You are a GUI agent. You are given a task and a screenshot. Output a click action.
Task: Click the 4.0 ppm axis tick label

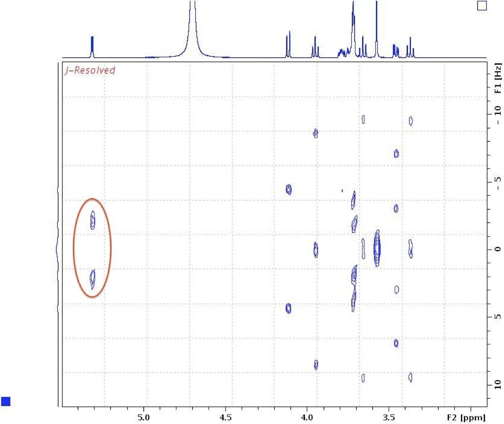[x=307, y=417]
